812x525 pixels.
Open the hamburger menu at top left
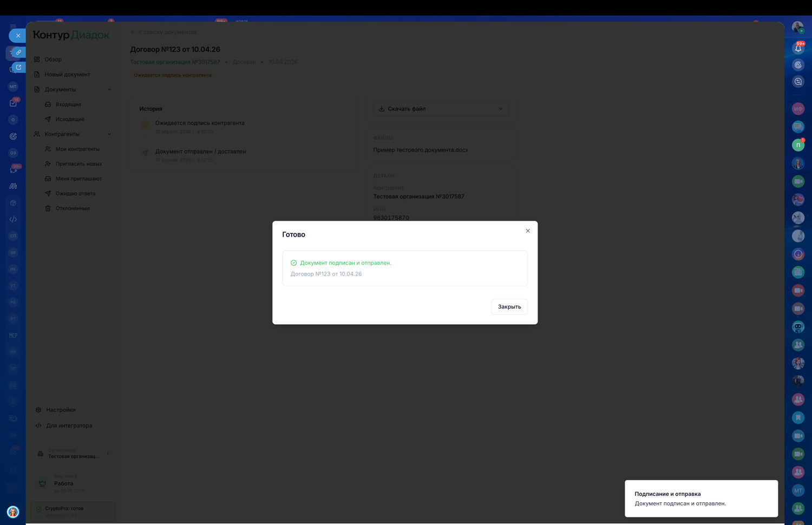(x=13, y=26)
